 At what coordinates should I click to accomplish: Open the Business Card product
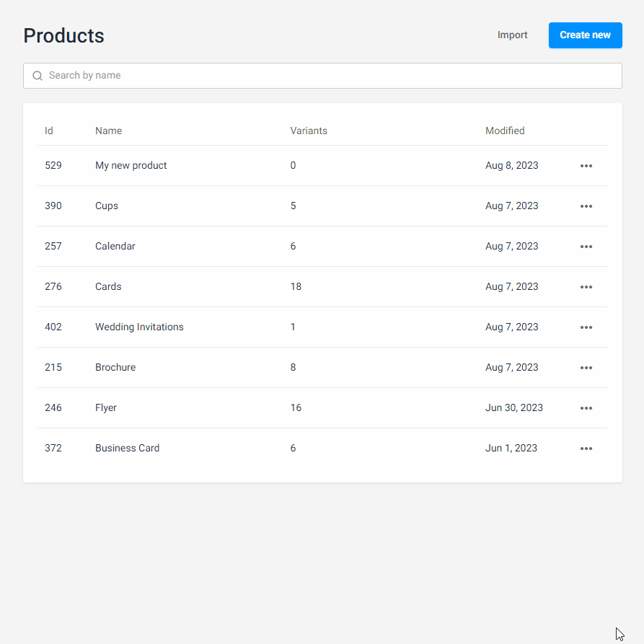pyautogui.click(x=127, y=449)
